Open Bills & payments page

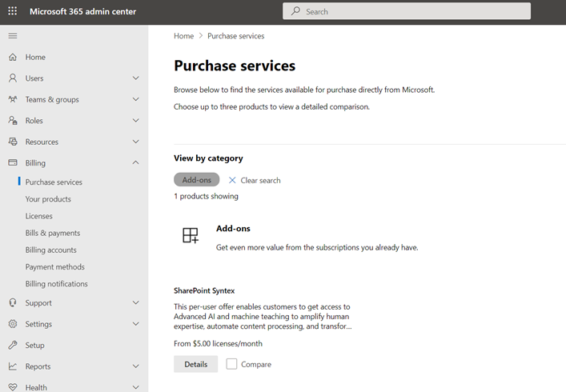coord(53,233)
